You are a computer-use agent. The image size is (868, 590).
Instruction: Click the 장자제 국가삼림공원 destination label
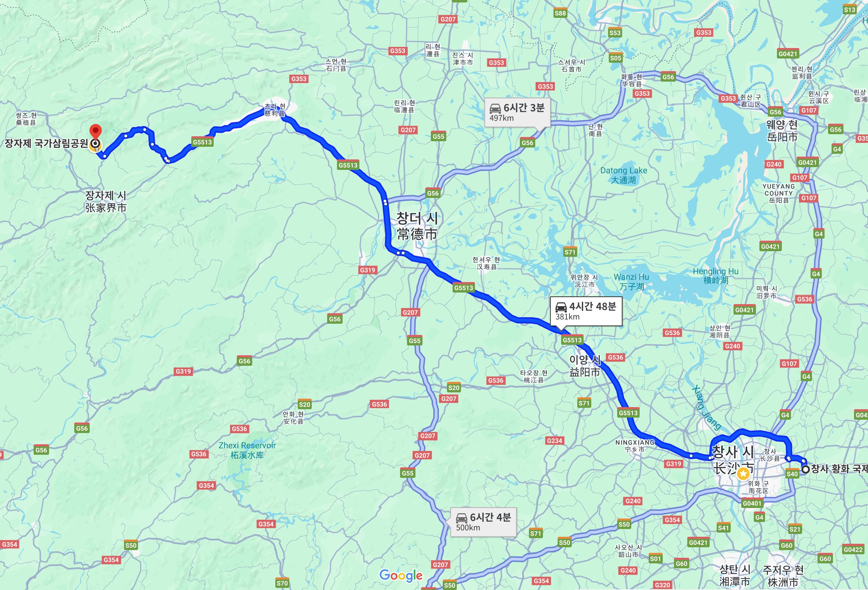46,144
